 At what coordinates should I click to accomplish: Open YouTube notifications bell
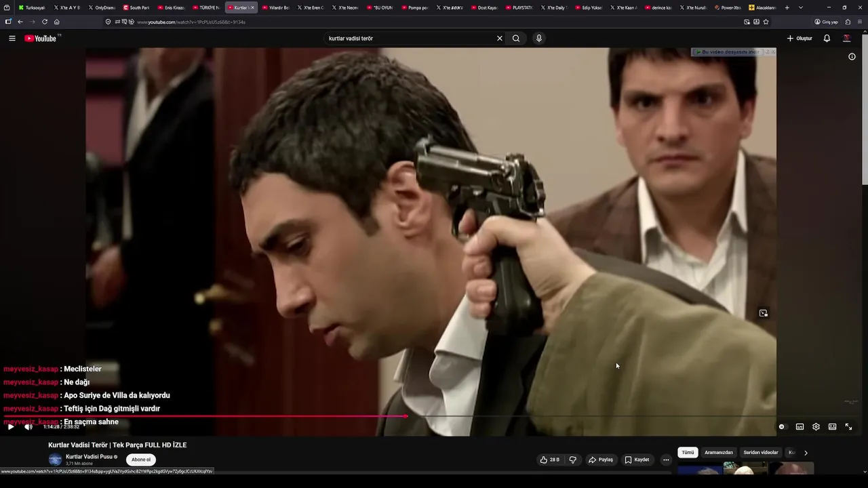click(x=827, y=39)
